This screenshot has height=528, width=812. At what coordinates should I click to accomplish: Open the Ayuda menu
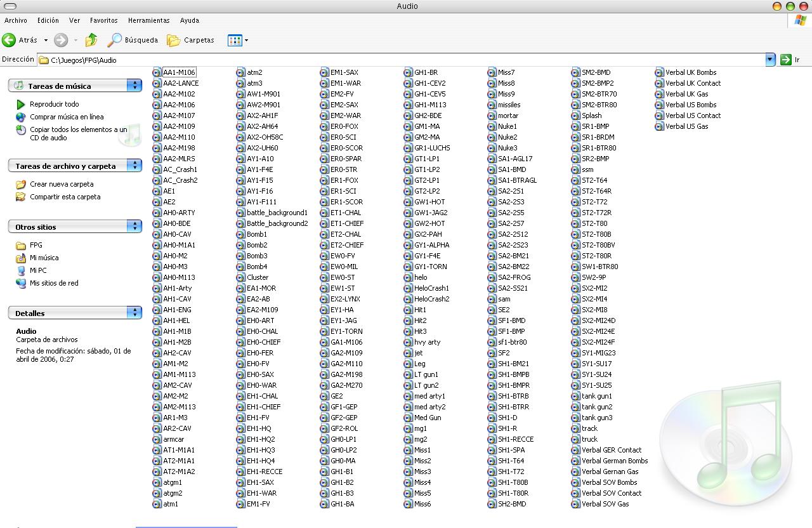pyautogui.click(x=189, y=20)
